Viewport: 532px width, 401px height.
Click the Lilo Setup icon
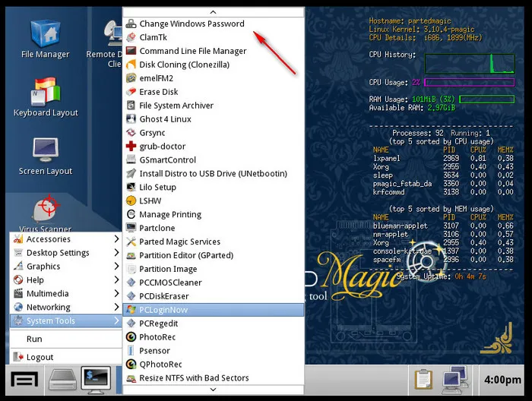click(131, 187)
